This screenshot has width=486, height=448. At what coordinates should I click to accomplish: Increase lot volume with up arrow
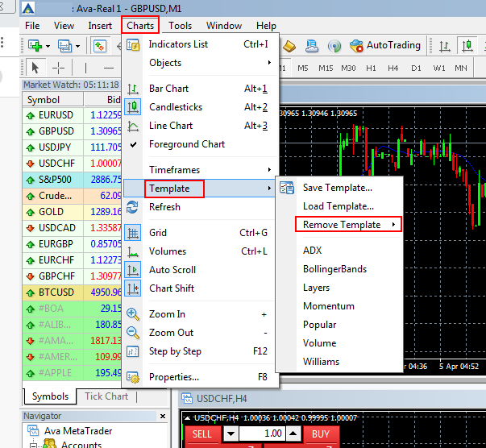(293, 433)
